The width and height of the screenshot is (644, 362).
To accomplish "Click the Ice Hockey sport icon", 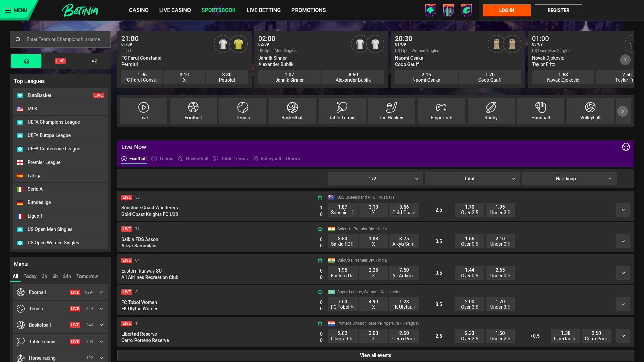I will click(x=391, y=111).
